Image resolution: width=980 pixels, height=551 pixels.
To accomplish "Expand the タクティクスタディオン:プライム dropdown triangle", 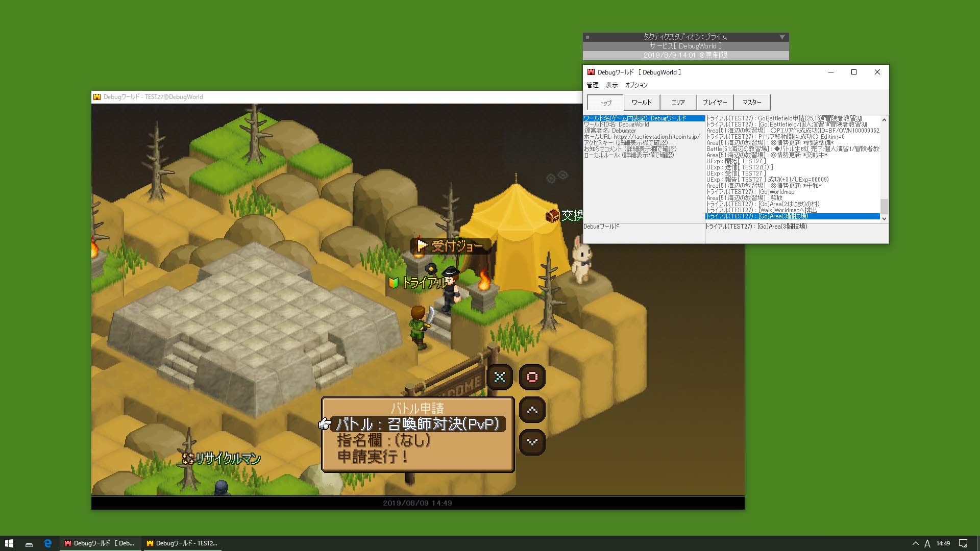I will (x=782, y=37).
